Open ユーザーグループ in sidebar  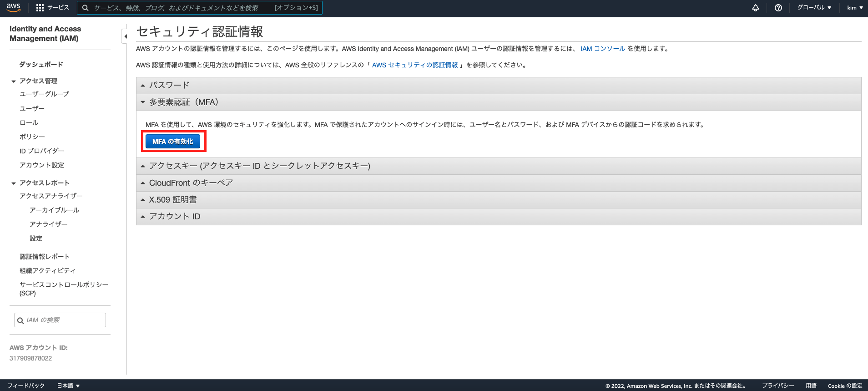[x=44, y=94]
